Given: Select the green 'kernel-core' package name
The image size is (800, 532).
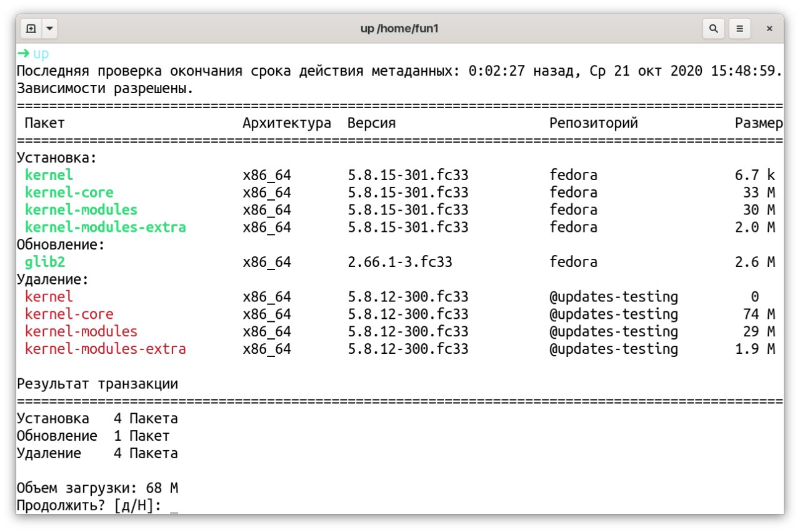Looking at the screenshot, I should click(69, 193).
